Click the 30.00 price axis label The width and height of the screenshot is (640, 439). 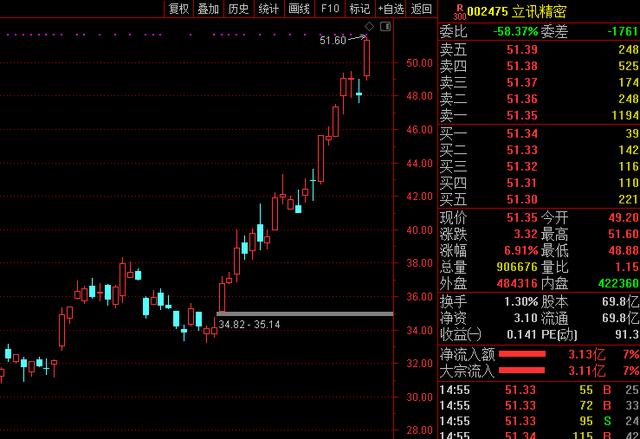tap(419, 397)
